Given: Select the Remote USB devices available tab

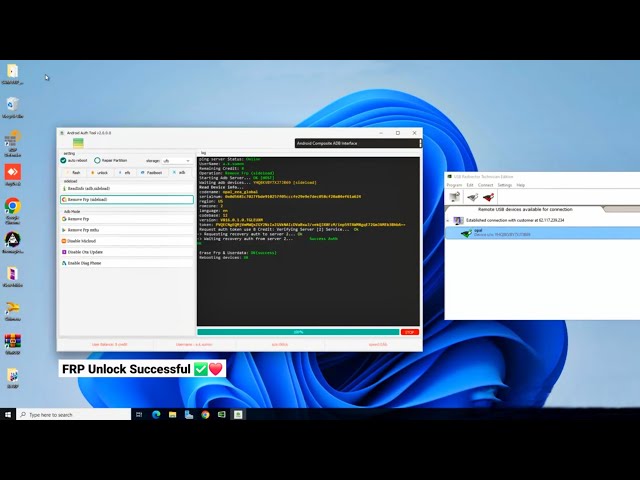Looking at the screenshot, I should pos(525,209).
